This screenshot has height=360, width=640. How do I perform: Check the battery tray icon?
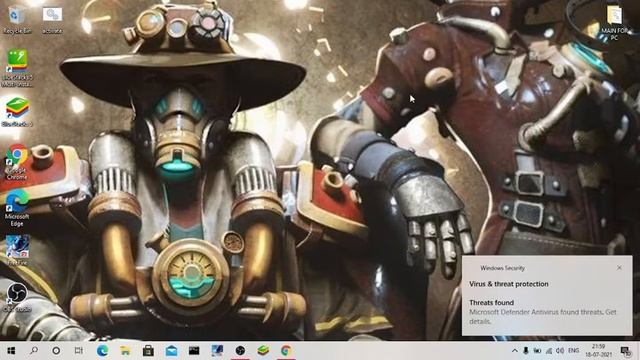coord(537,351)
